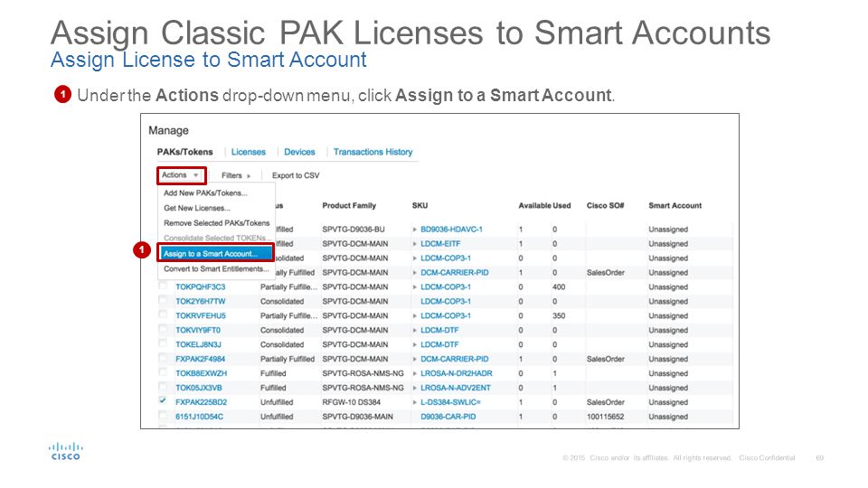Switch to the PAKs/Tokens tab

click(184, 152)
